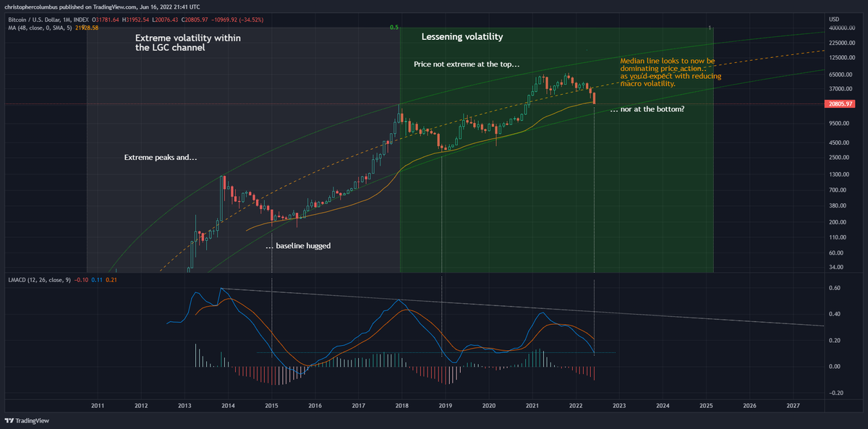The height and width of the screenshot is (429, 868).
Task: Select the 'Lessening volatility' text annotation
Action: [462, 37]
